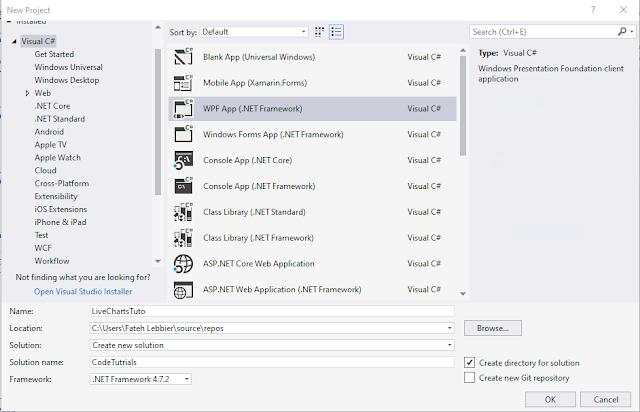640x412 pixels.
Task: Select the Blank App (Universal Windows) template icon
Action: (x=183, y=56)
